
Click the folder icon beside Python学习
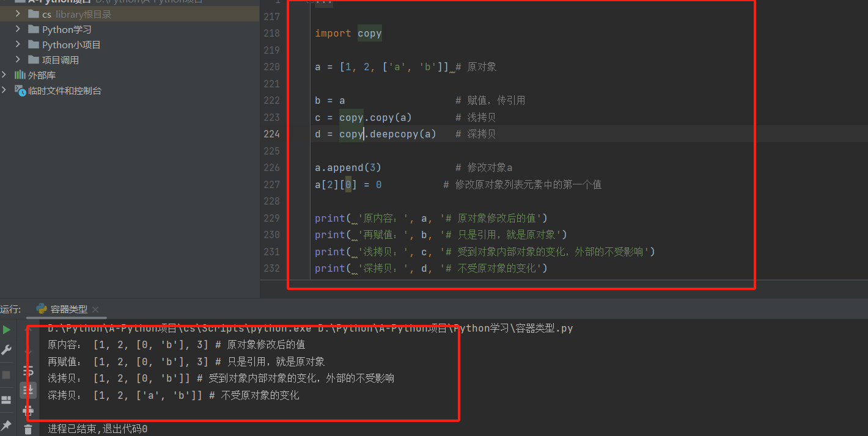click(34, 29)
